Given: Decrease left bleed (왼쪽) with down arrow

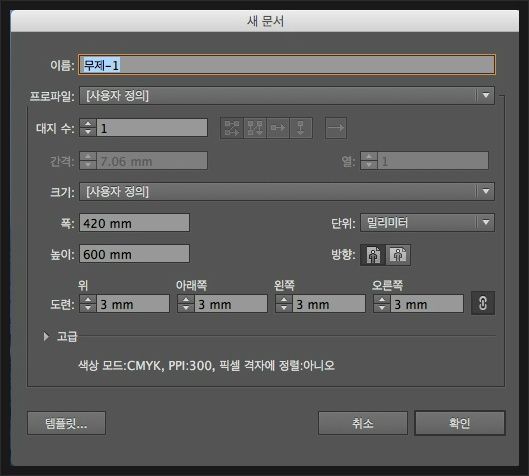Looking at the screenshot, I should coord(284,308).
